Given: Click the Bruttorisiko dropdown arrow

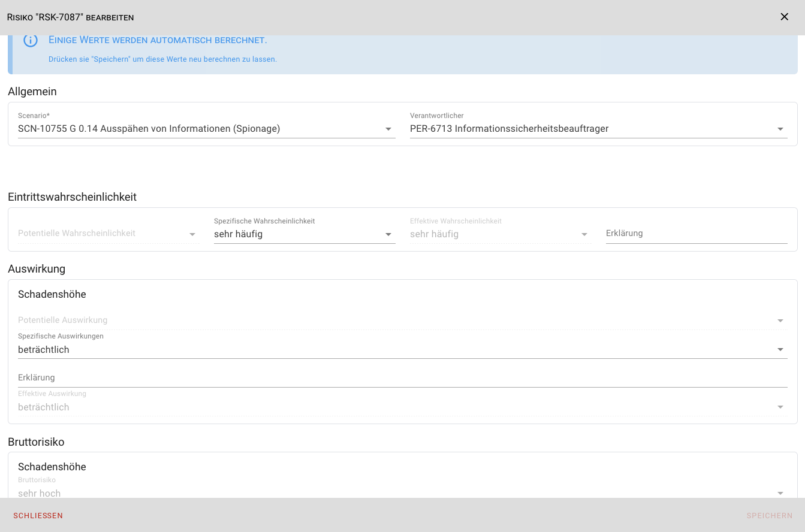Looking at the screenshot, I should click(x=780, y=493).
